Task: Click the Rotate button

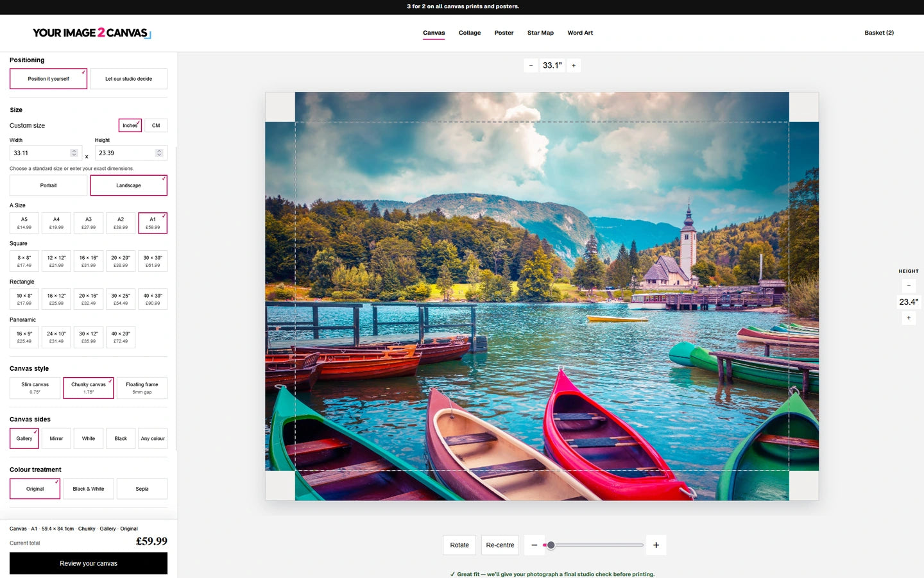Action: point(459,545)
